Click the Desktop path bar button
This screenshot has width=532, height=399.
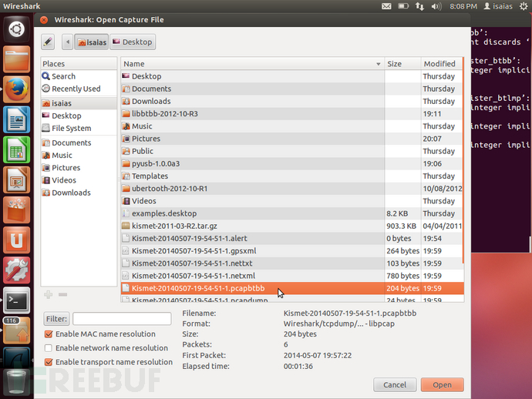coord(133,42)
